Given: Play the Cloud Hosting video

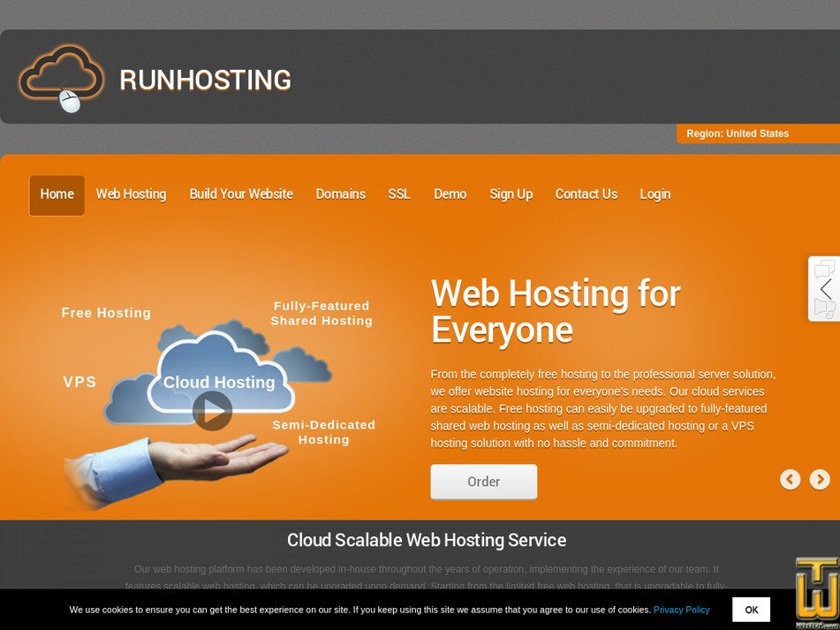Looking at the screenshot, I should (x=212, y=411).
